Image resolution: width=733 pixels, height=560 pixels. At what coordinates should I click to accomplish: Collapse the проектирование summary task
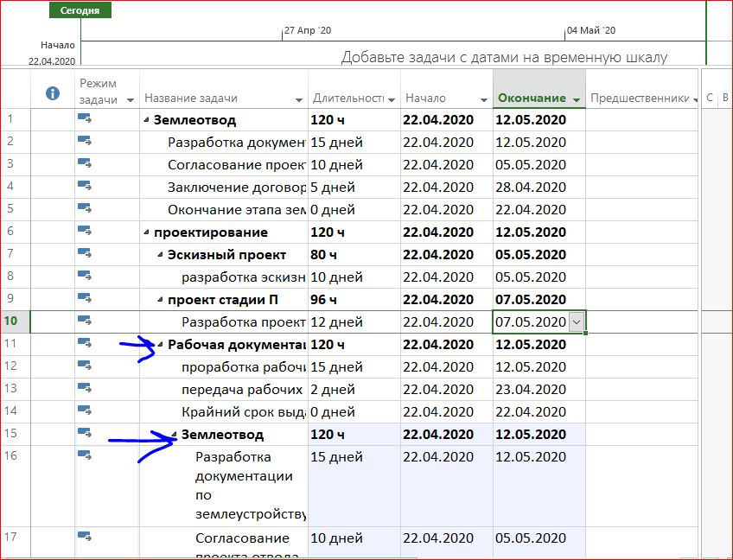click(x=146, y=233)
